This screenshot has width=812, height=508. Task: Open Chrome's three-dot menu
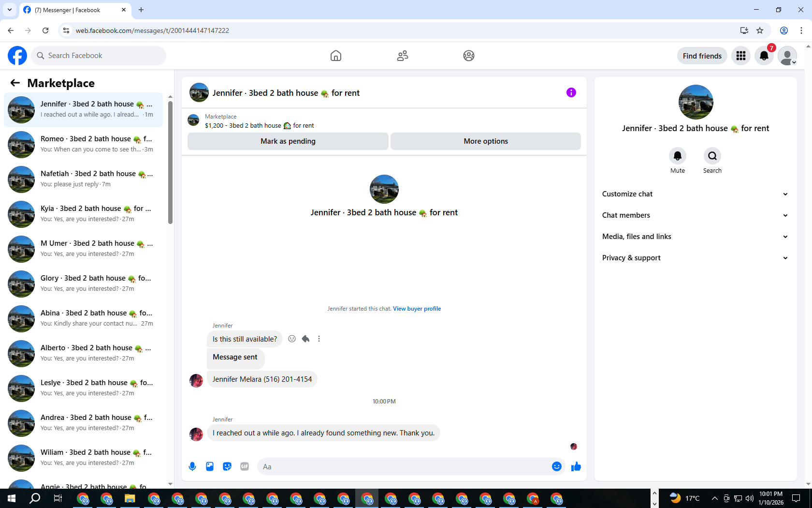[801, 30]
